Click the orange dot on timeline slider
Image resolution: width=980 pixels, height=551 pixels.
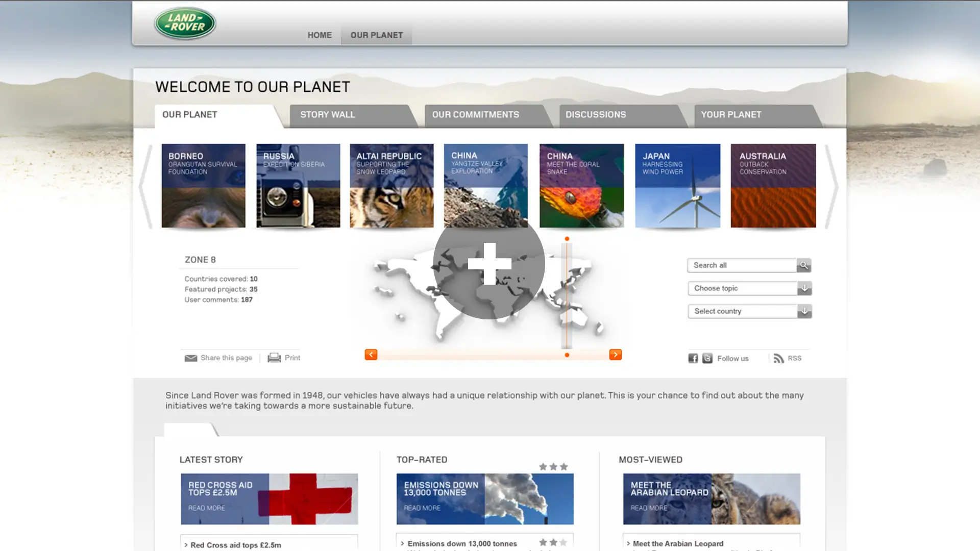[x=567, y=355]
